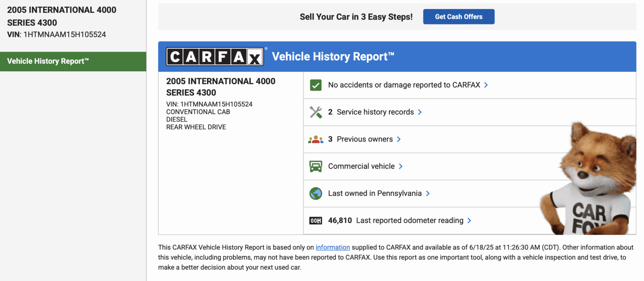Click the green checkmark no-accidents icon
Image resolution: width=644 pixels, height=281 pixels.
pos(315,85)
